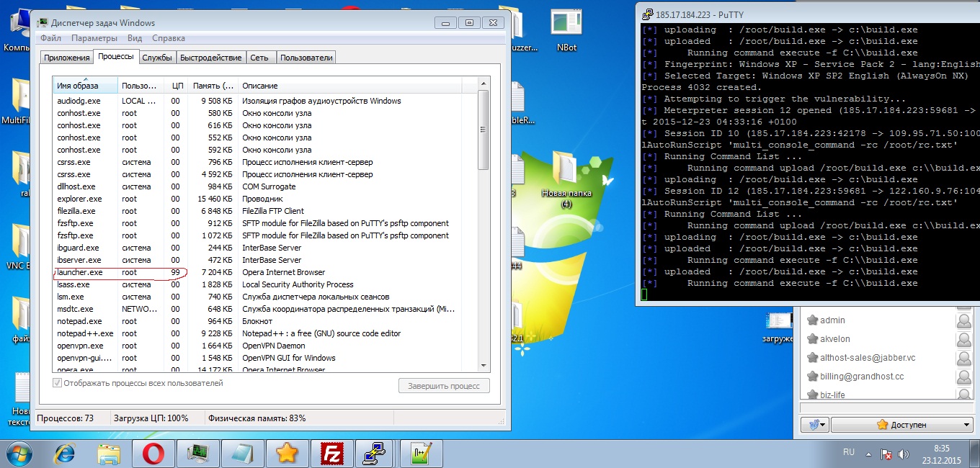Viewport: 980px width, 468px height.
Task: Click the '7 204 КБ' memory cell
Action: [216, 272]
